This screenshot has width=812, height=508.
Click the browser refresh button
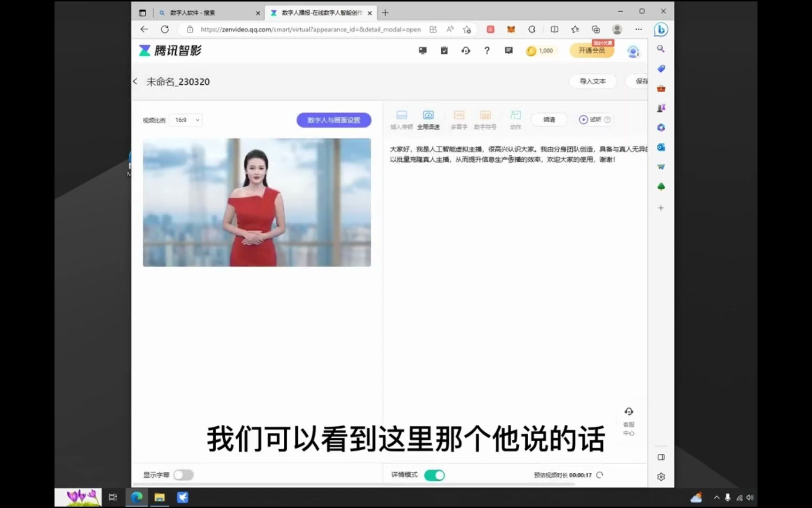click(x=165, y=29)
